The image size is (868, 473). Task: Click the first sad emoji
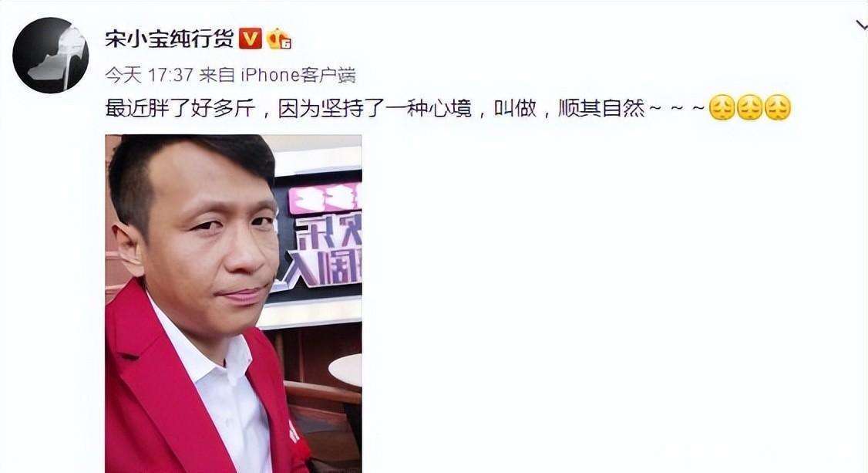coord(722,107)
